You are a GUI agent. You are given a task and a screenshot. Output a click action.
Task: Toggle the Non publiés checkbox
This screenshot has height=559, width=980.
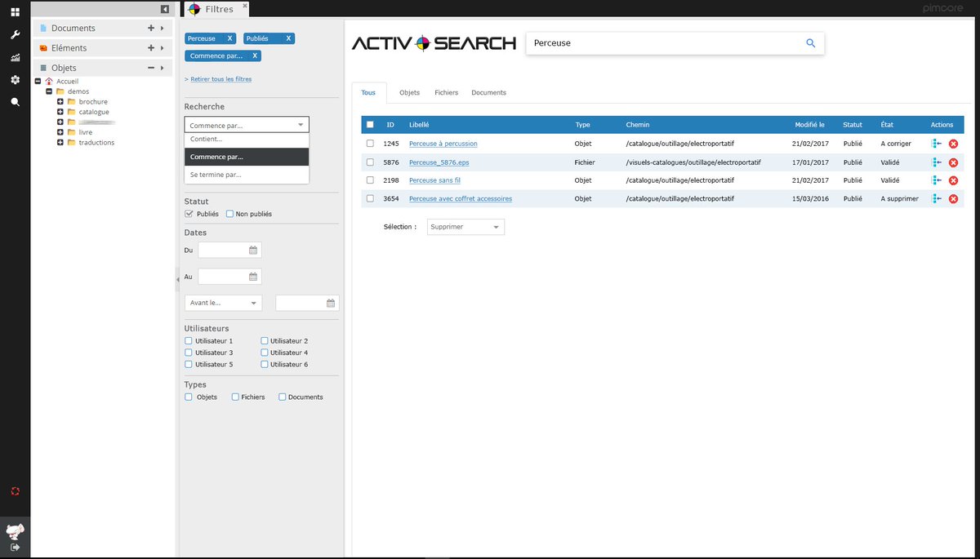(229, 214)
